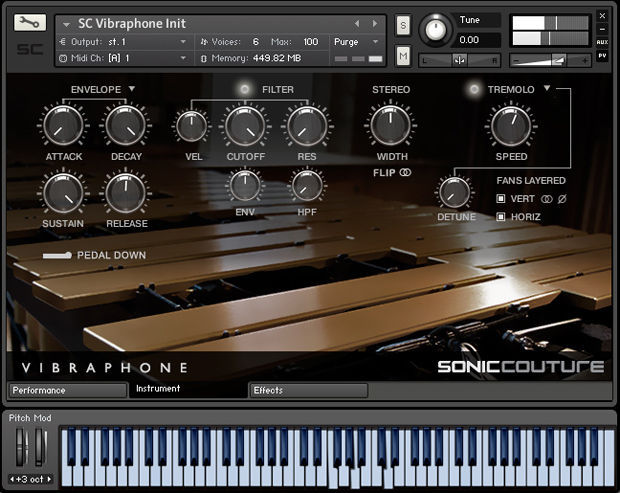Toggle AUX sends display
This screenshot has width=620, height=493.
coord(602,42)
